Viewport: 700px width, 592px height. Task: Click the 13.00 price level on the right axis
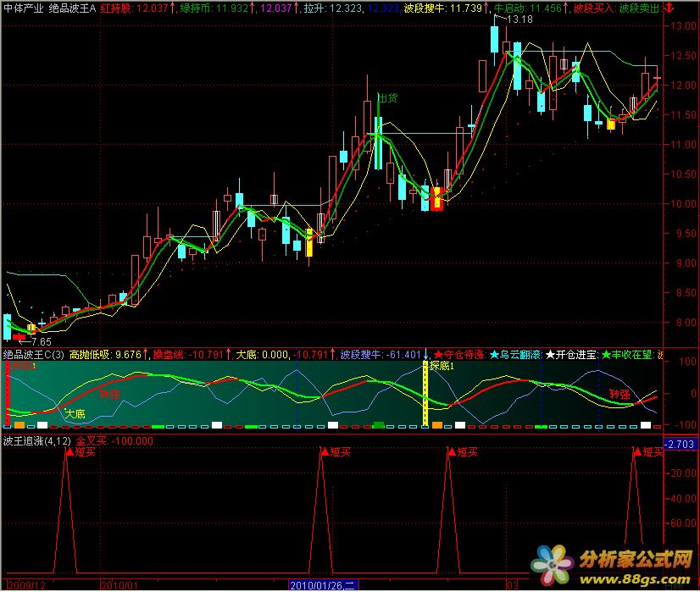682,26
